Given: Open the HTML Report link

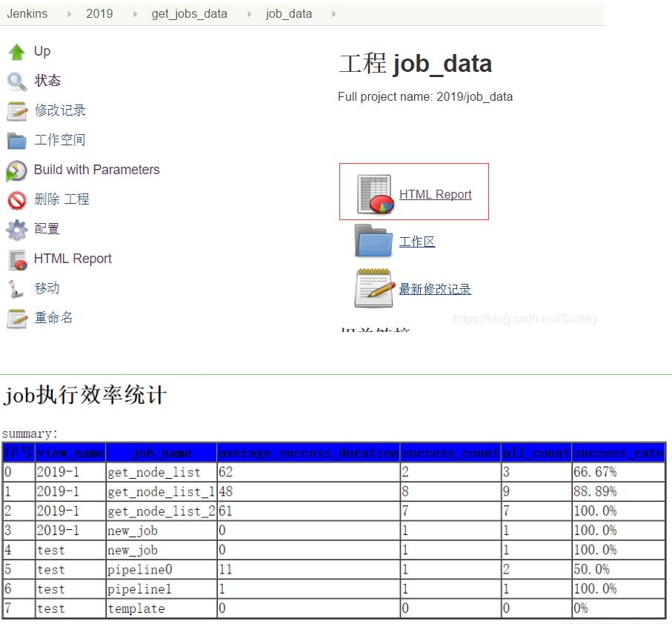Looking at the screenshot, I should pyautogui.click(x=435, y=193).
